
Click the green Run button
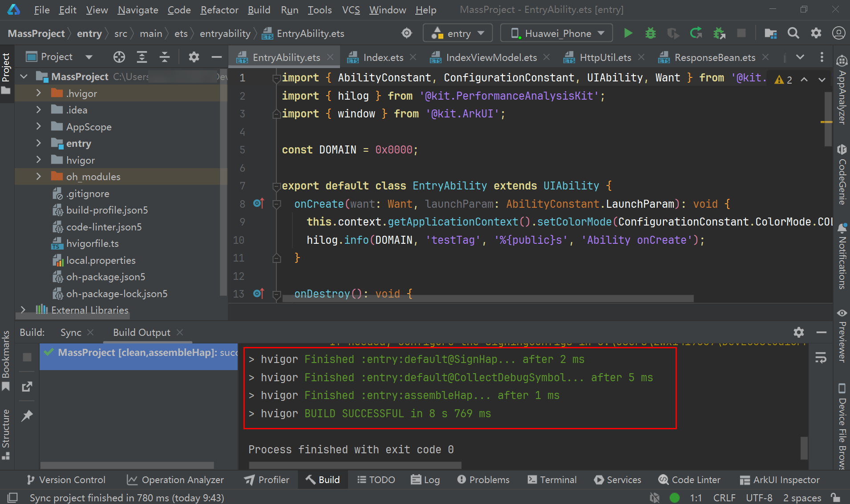pyautogui.click(x=628, y=33)
